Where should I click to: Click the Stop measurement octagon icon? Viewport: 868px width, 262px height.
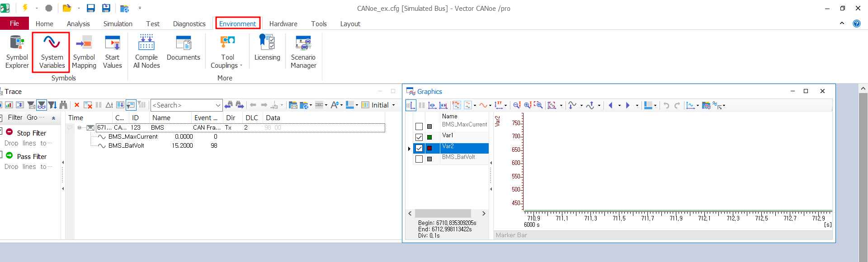(49, 8)
